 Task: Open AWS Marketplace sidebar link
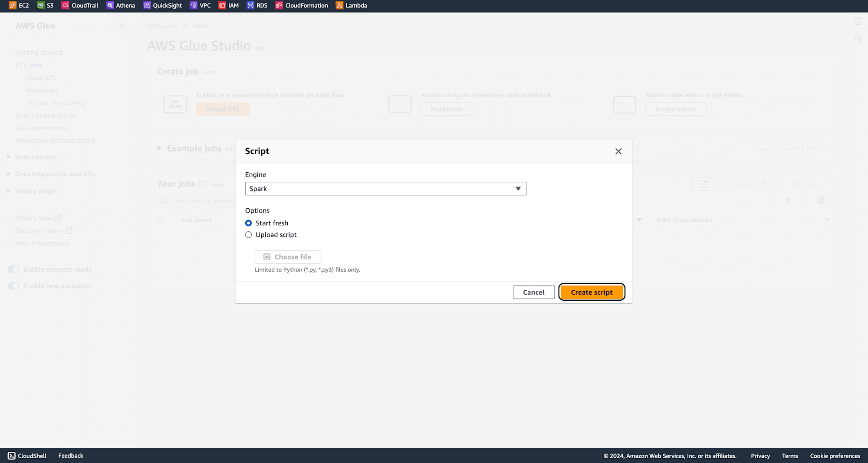(x=42, y=243)
